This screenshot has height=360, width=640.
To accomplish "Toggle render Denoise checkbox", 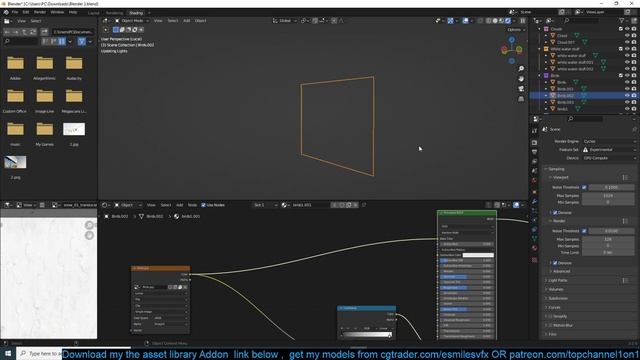I will pos(555,263).
